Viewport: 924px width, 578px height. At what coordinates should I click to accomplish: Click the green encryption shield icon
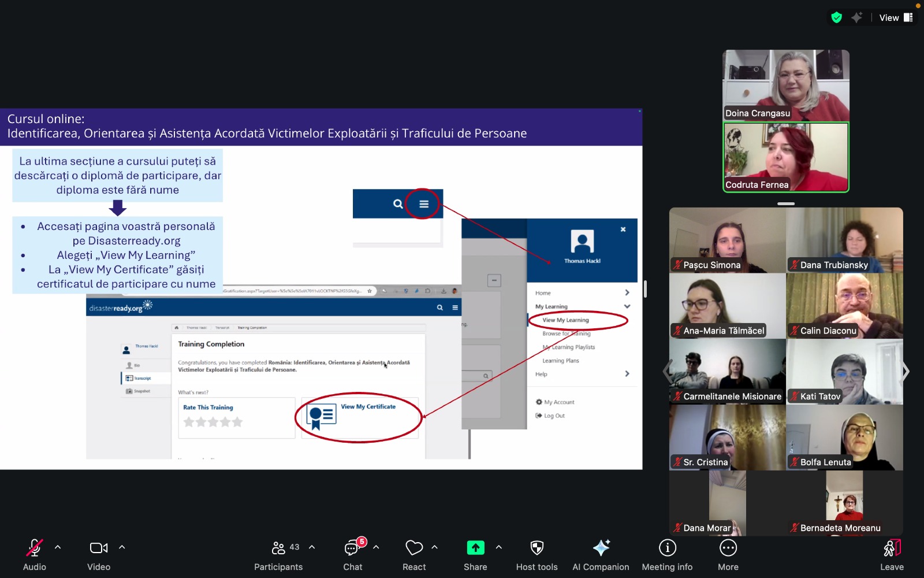(x=836, y=18)
